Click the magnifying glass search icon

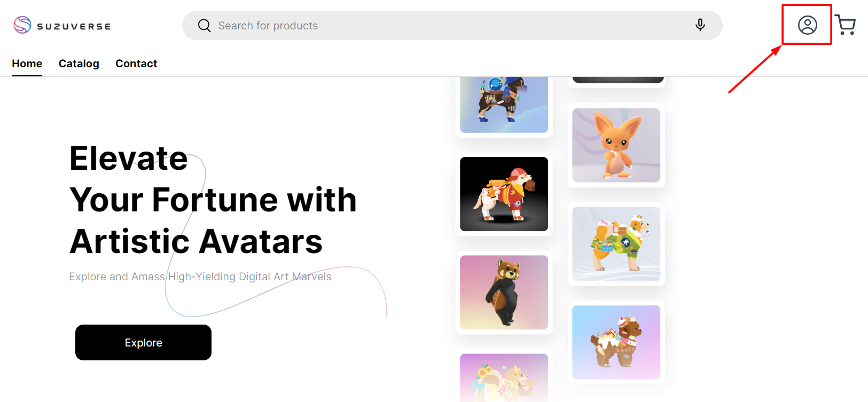pos(204,26)
